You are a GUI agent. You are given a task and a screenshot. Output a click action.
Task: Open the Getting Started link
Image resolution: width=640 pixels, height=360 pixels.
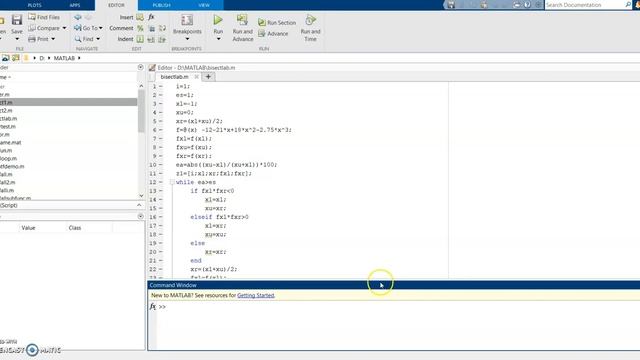tap(256, 295)
